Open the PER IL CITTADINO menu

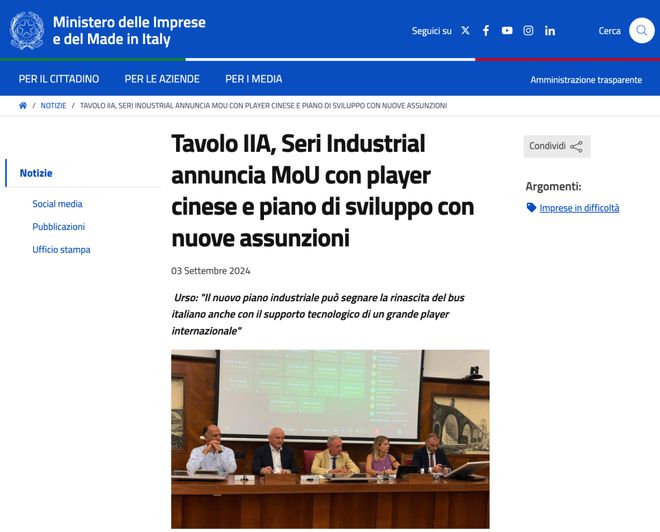[x=59, y=79]
